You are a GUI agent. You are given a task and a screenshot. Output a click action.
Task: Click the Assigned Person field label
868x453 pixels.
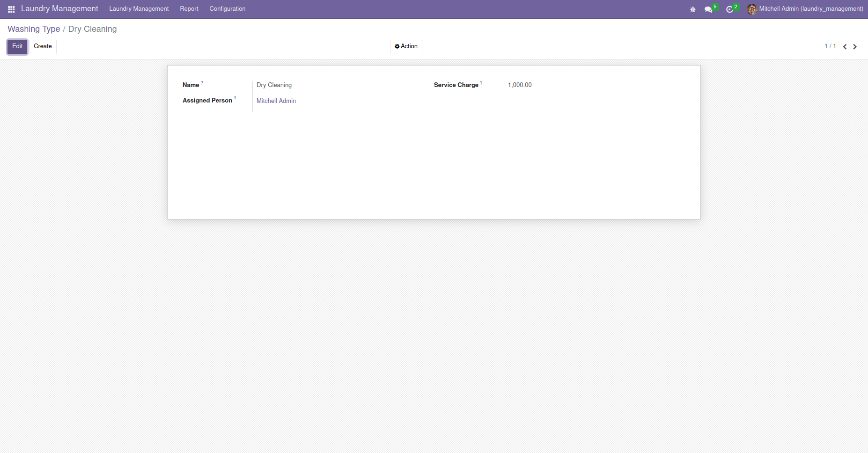click(207, 101)
